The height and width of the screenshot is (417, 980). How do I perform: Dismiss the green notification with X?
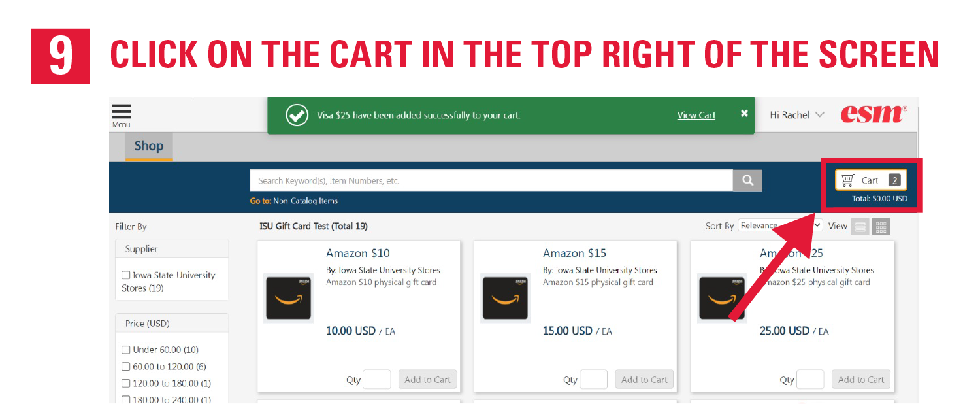tap(744, 114)
